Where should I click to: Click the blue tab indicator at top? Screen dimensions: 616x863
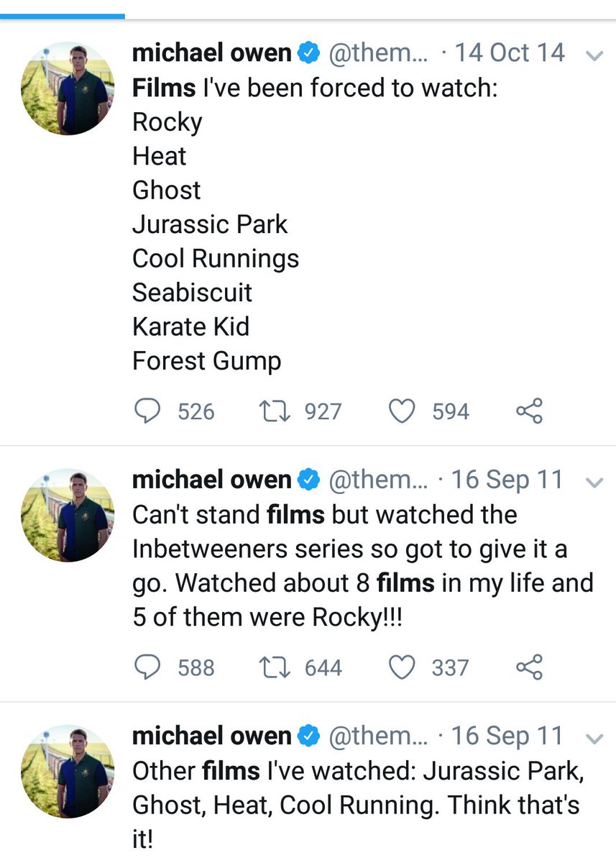click(x=63, y=15)
